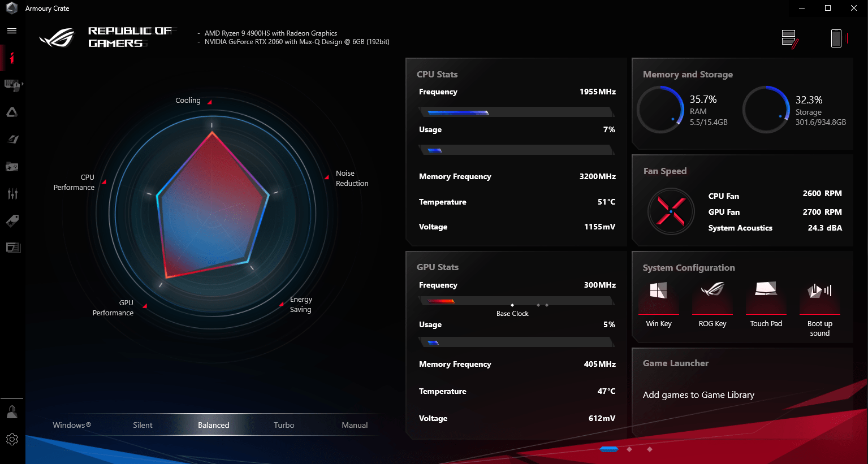Go to third dashboard page indicator
The image size is (868, 464).
point(650,449)
